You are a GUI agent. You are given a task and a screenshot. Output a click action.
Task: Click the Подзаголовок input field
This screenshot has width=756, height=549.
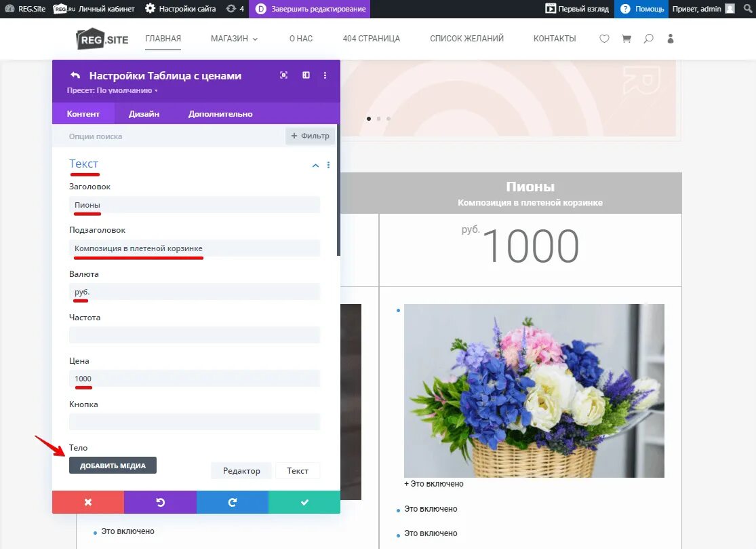click(x=195, y=248)
